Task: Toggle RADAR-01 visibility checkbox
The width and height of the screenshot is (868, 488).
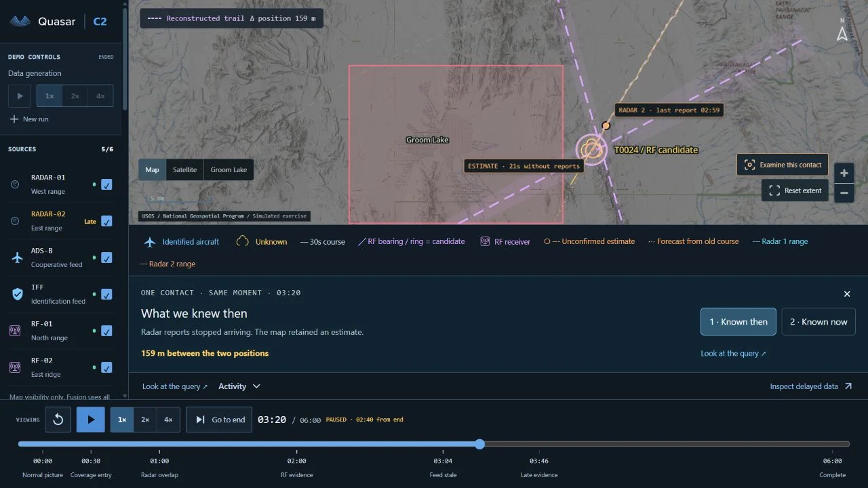Action: [106, 184]
